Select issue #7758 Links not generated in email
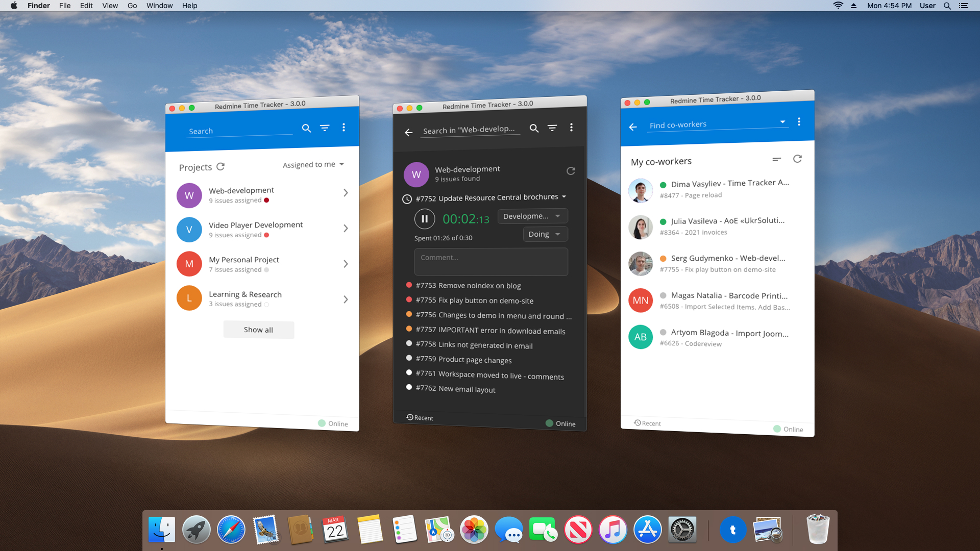 click(x=469, y=345)
